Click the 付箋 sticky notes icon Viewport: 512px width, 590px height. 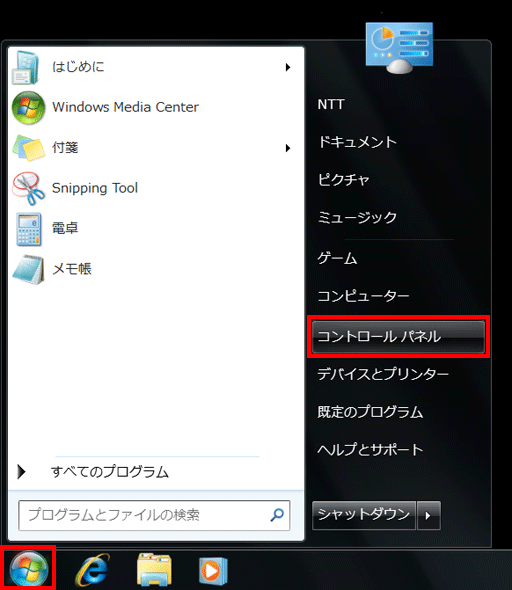pos(28,148)
